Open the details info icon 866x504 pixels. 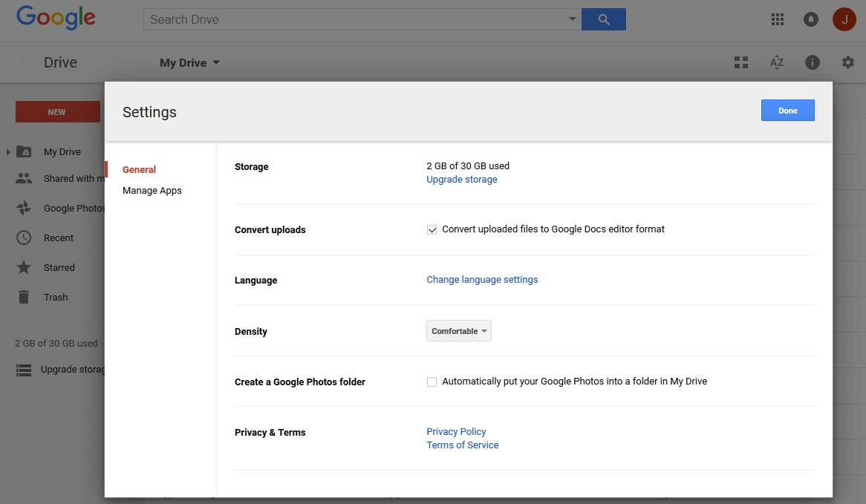[812, 62]
